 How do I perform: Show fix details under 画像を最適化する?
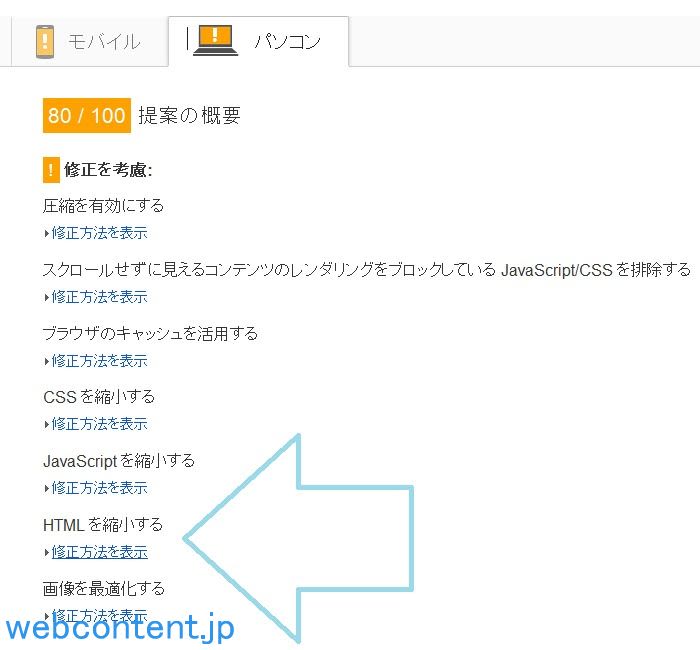99,615
